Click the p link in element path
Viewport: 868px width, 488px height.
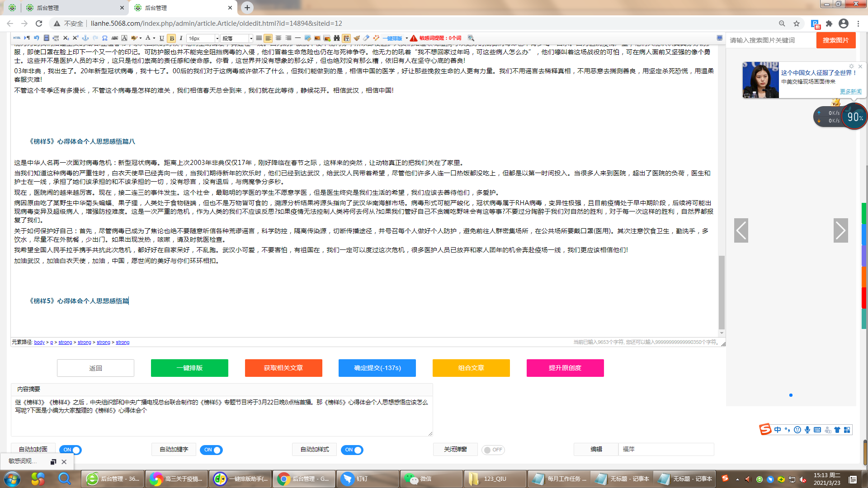click(x=52, y=342)
